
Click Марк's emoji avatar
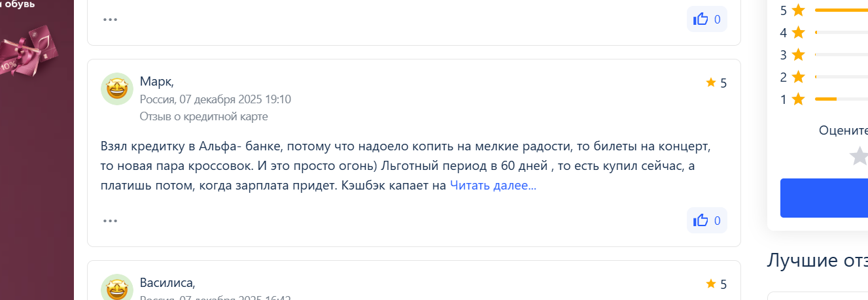(117, 89)
